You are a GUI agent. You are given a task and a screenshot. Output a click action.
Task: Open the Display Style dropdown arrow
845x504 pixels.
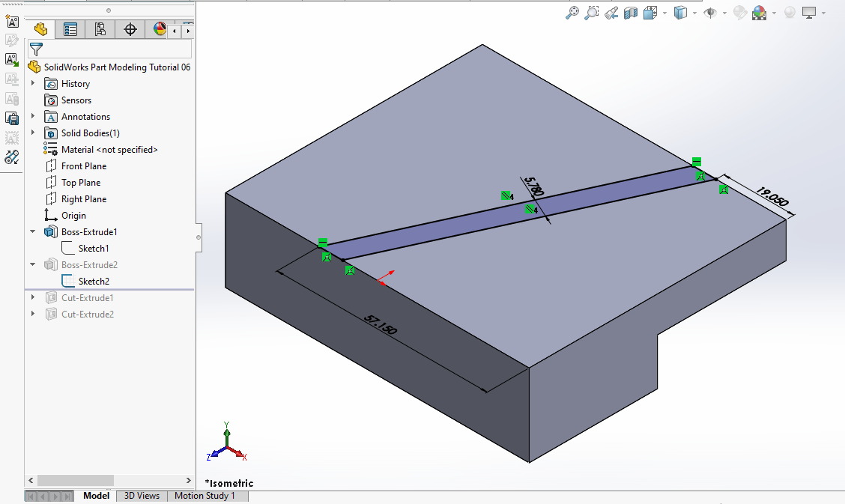coord(694,13)
